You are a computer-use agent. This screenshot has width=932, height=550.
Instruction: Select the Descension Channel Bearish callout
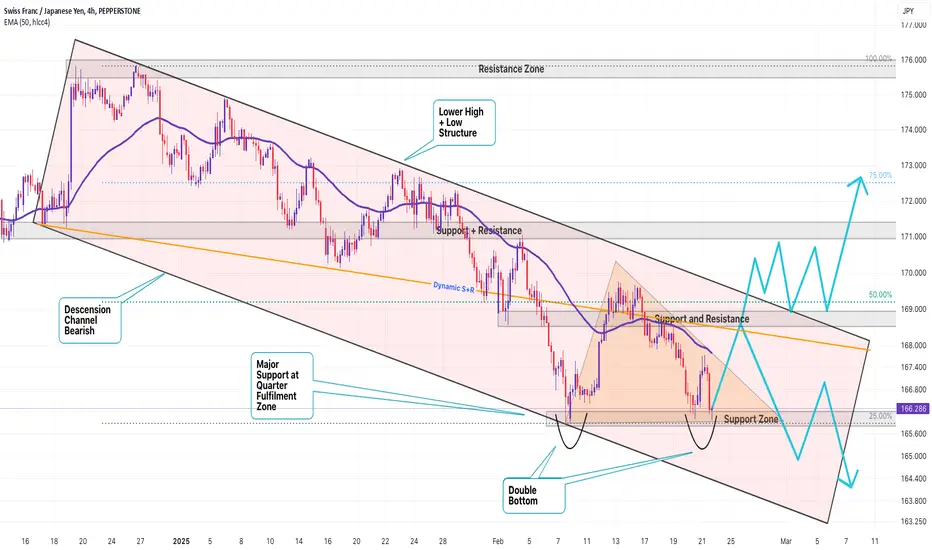click(90, 320)
